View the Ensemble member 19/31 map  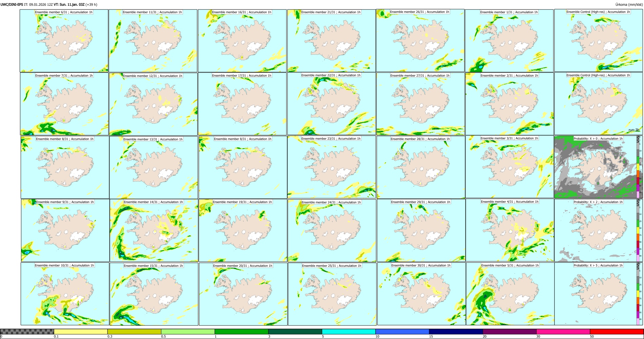[x=243, y=231]
